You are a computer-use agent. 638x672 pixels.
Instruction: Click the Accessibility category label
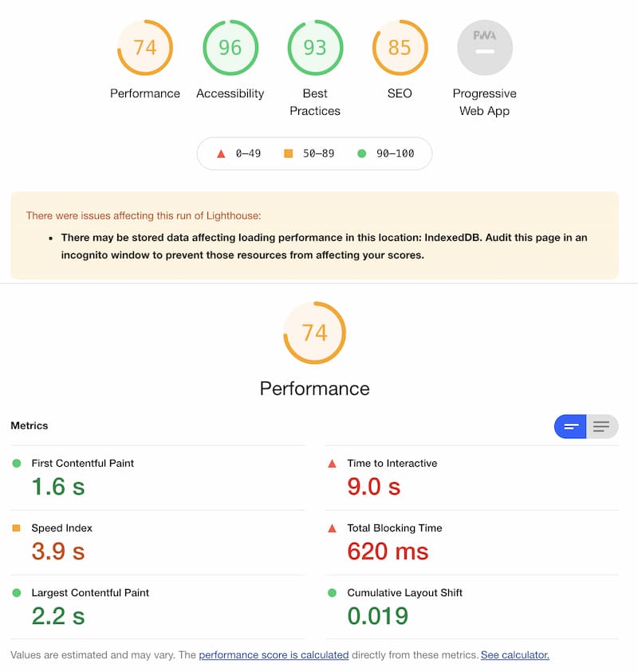[x=230, y=93]
